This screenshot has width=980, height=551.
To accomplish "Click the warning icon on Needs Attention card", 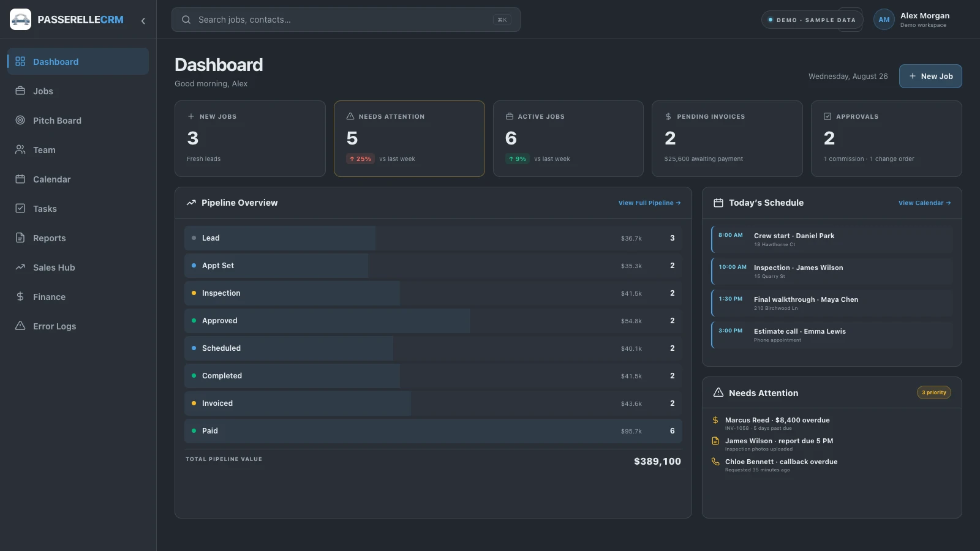I will pos(350,116).
